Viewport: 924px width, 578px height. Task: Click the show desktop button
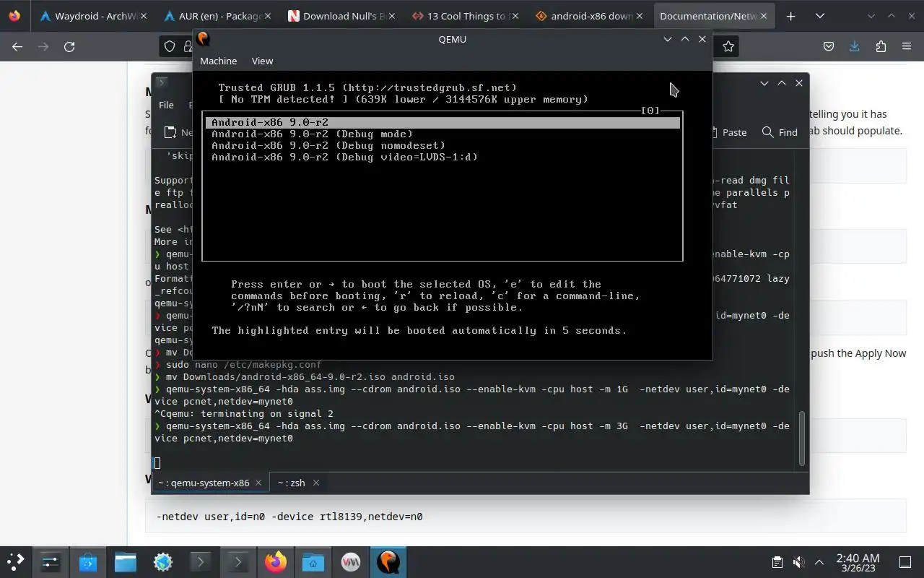coord(905,562)
